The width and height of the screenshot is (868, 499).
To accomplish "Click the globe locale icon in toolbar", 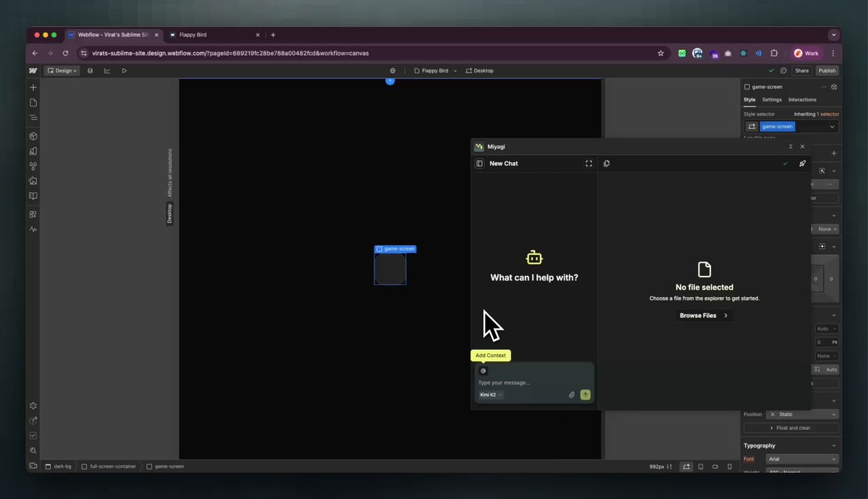I will point(392,71).
